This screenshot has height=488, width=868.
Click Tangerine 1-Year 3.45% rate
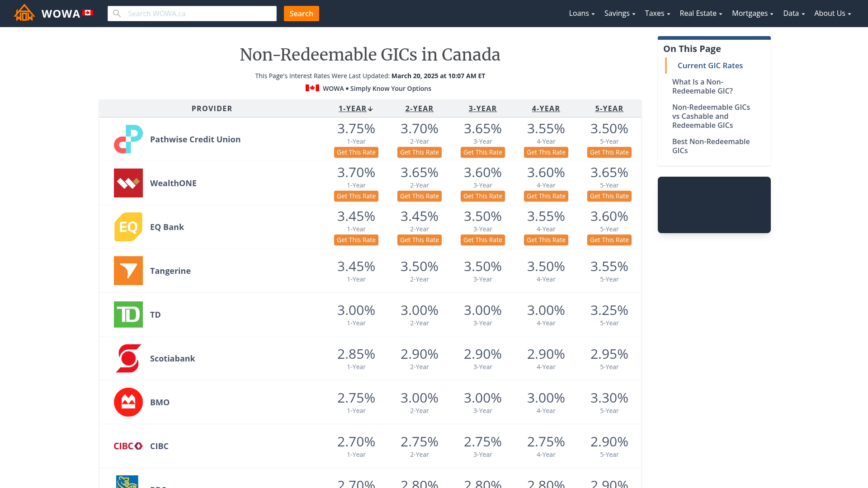pyautogui.click(x=356, y=267)
